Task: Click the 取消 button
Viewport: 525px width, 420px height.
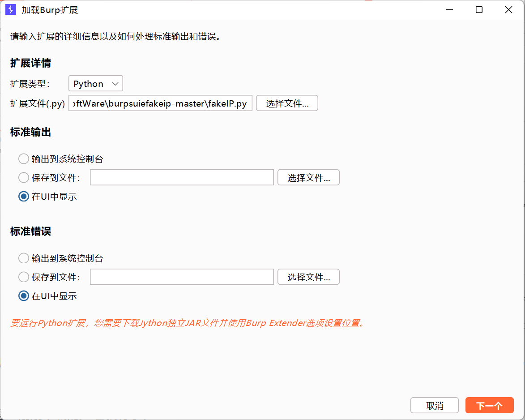Action: 435,406
